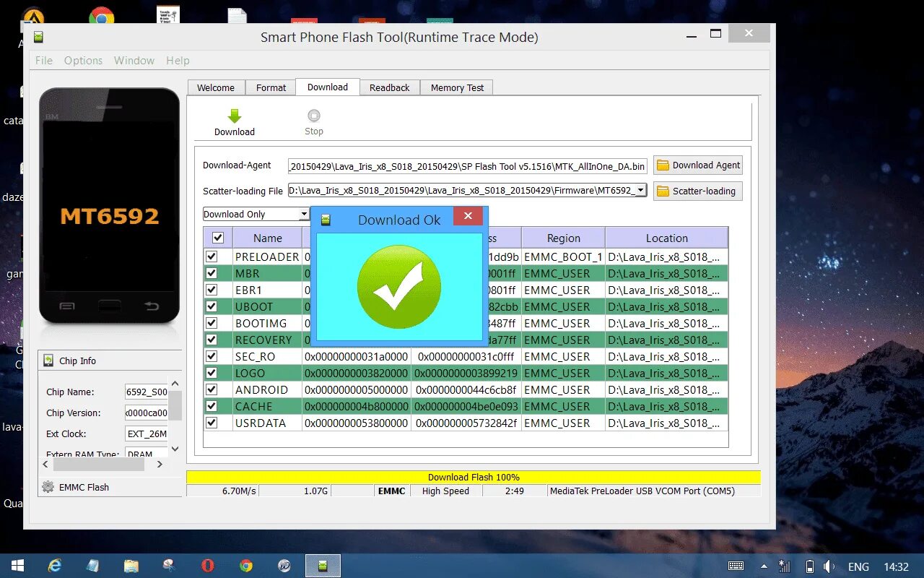Open the Options menu

(83, 61)
